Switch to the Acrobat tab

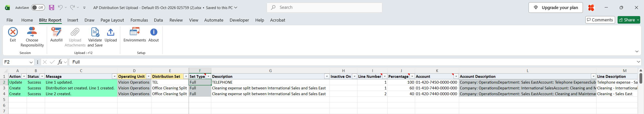coord(278,20)
